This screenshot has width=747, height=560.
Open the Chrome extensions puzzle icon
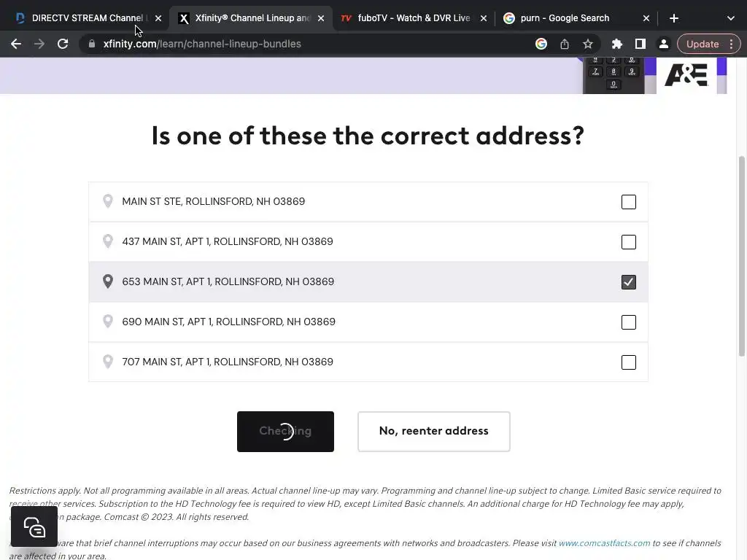[617, 44]
